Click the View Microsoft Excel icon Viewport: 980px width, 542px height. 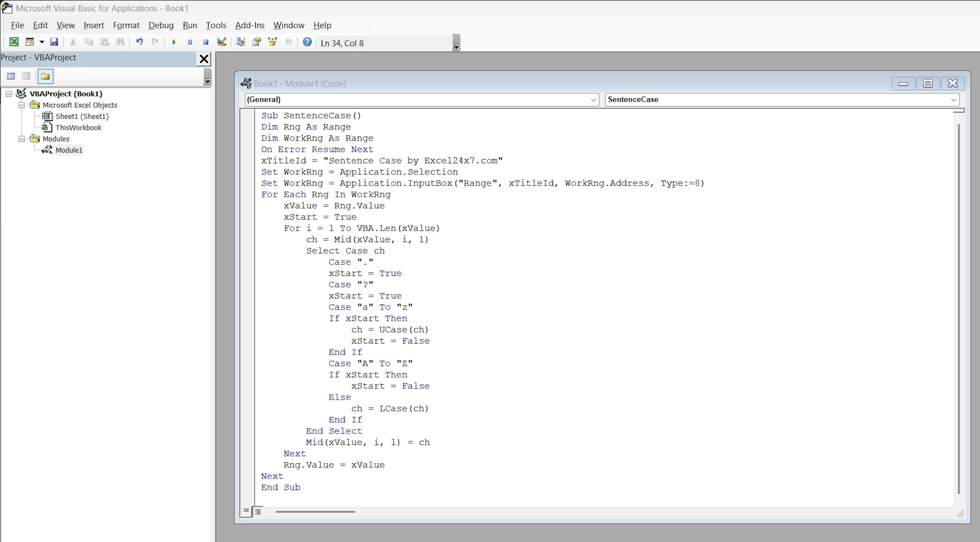14,42
